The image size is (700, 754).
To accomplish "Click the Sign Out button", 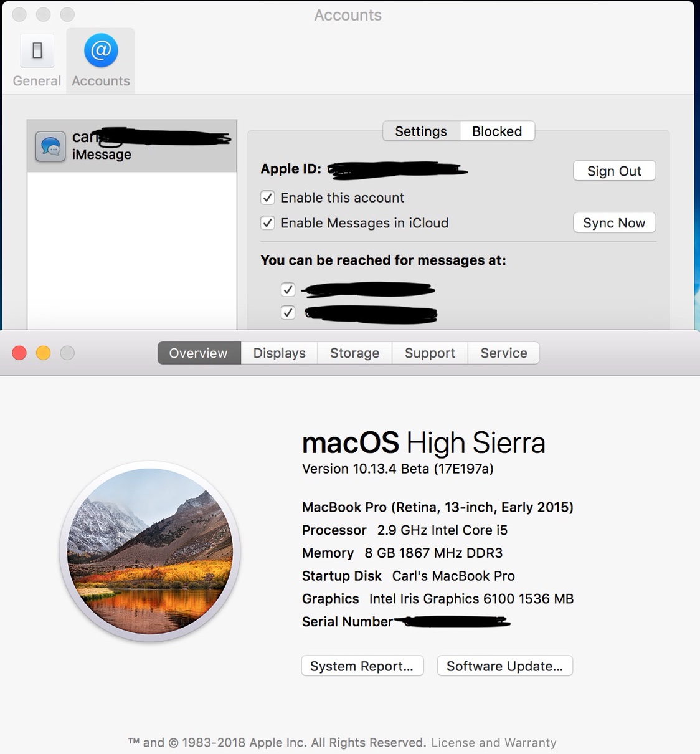I will 614,171.
